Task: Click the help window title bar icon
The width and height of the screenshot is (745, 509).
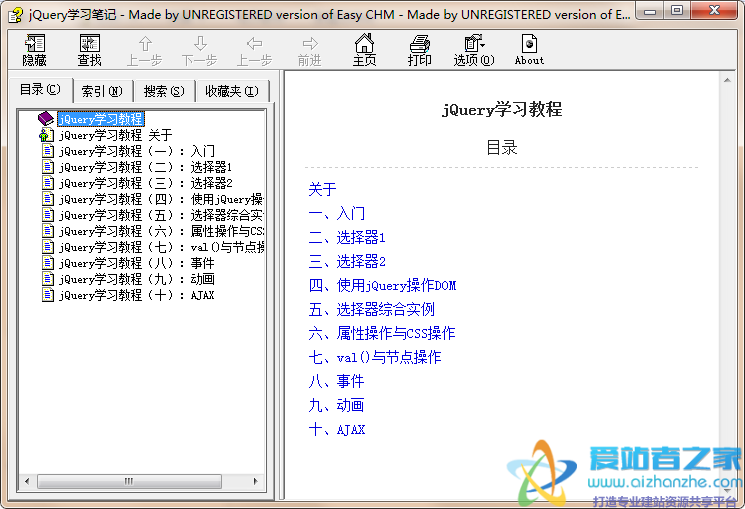Action: pyautogui.click(x=15, y=14)
